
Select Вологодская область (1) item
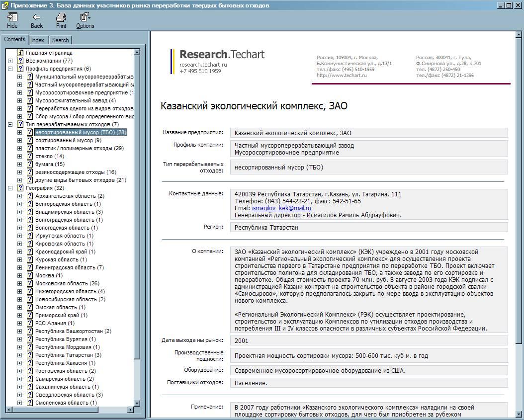67,228
